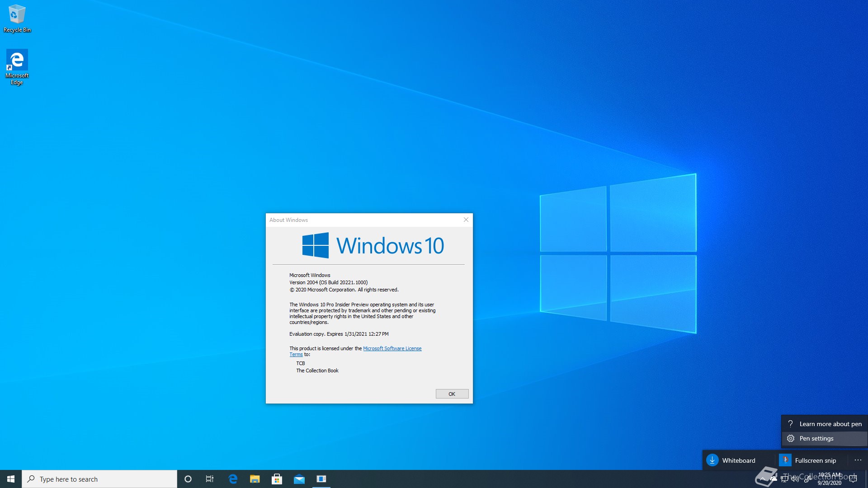Open the clock showing 10:25 AM
The width and height of the screenshot is (868, 488).
(830, 479)
